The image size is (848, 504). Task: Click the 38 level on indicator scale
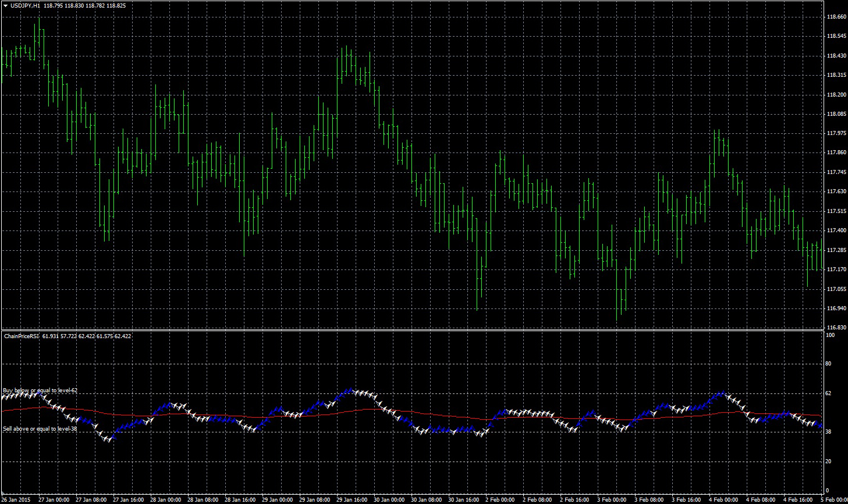click(x=829, y=431)
